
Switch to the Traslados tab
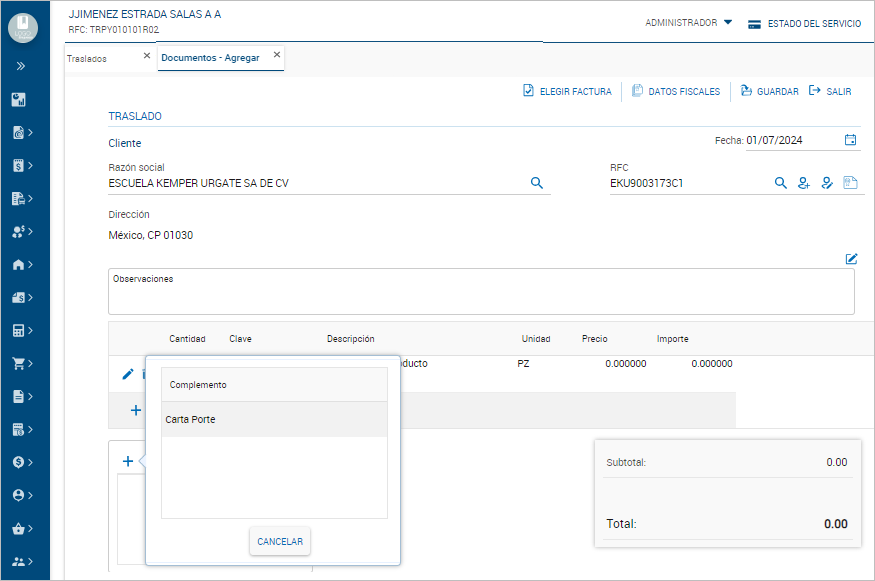click(x=88, y=58)
